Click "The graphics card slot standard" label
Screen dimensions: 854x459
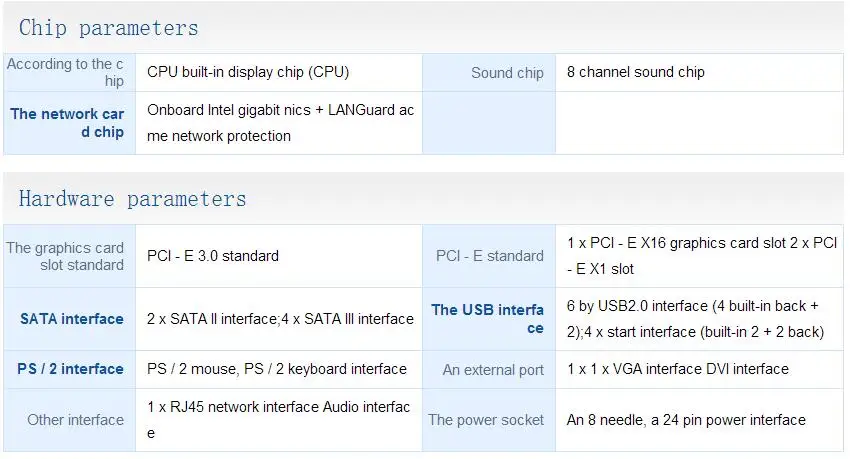click(x=66, y=256)
